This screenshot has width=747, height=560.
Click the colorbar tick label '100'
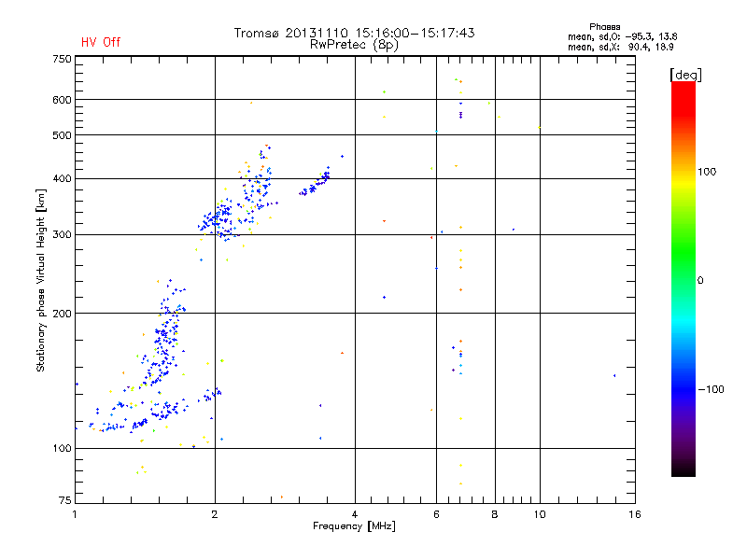point(707,172)
